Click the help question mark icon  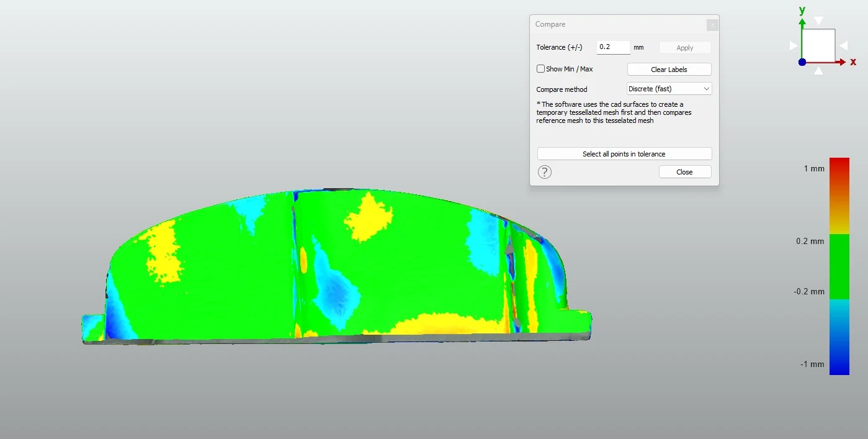544,172
